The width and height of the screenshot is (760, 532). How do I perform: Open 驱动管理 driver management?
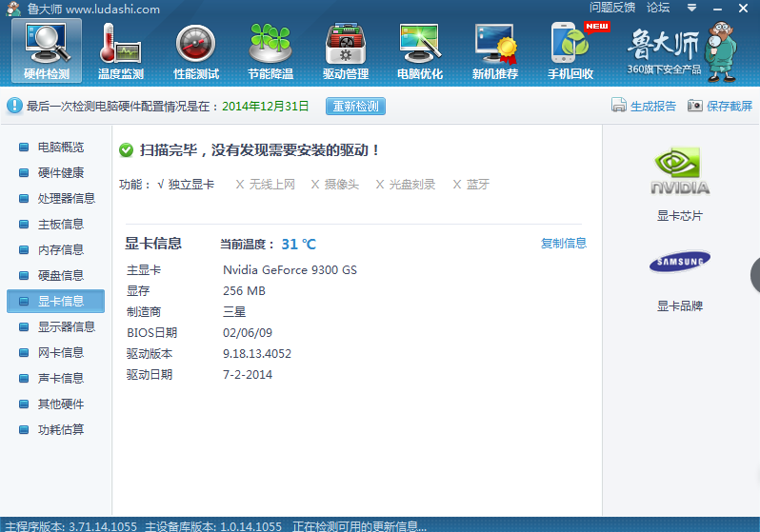(x=346, y=50)
